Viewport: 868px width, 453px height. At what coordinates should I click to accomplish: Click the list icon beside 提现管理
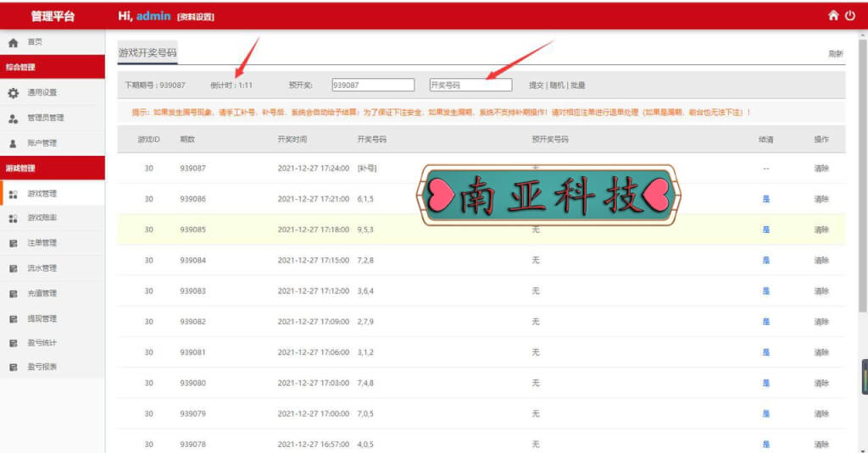click(x=14, y=319)
